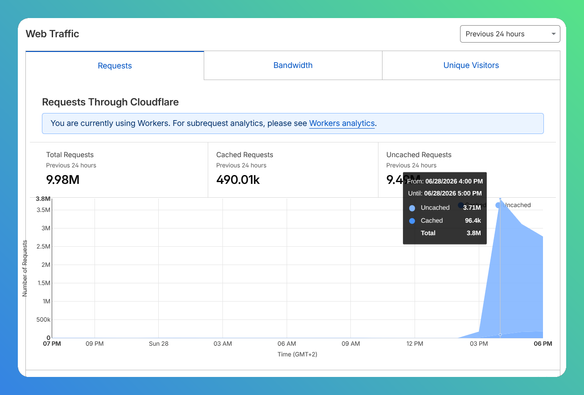Select the Requests tab
584x395 pixels.
coord(115,66)
